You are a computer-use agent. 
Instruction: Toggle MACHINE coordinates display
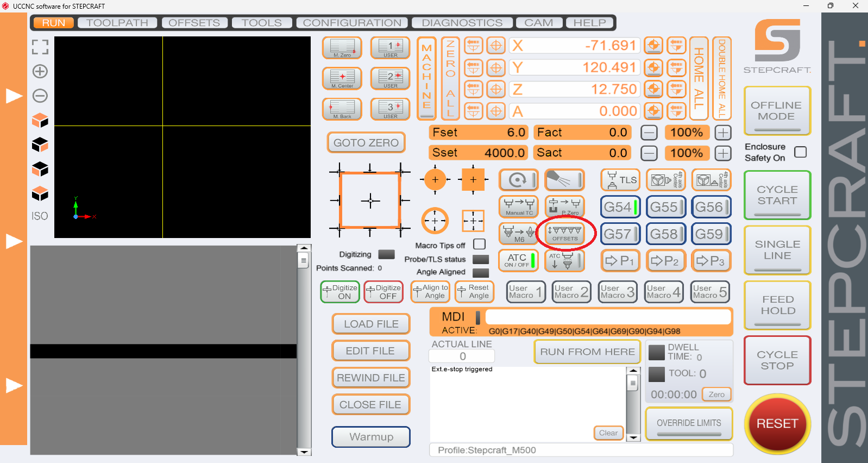[427, 78]
